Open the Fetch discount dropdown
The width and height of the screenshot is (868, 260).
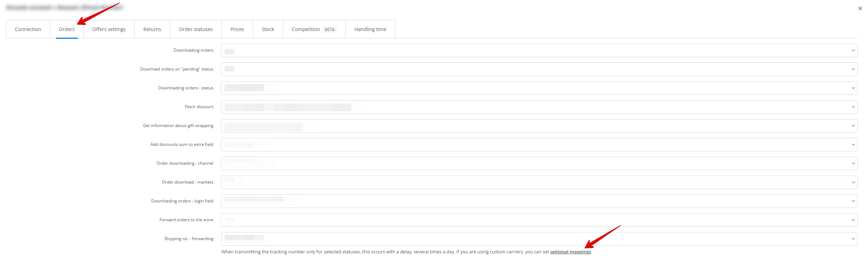(539, 107)
